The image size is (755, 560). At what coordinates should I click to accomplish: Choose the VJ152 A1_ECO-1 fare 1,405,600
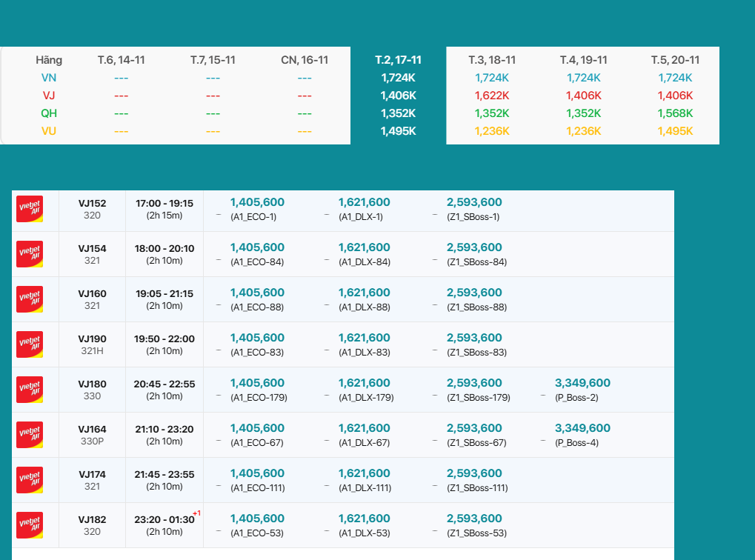[x=257, y=202]
